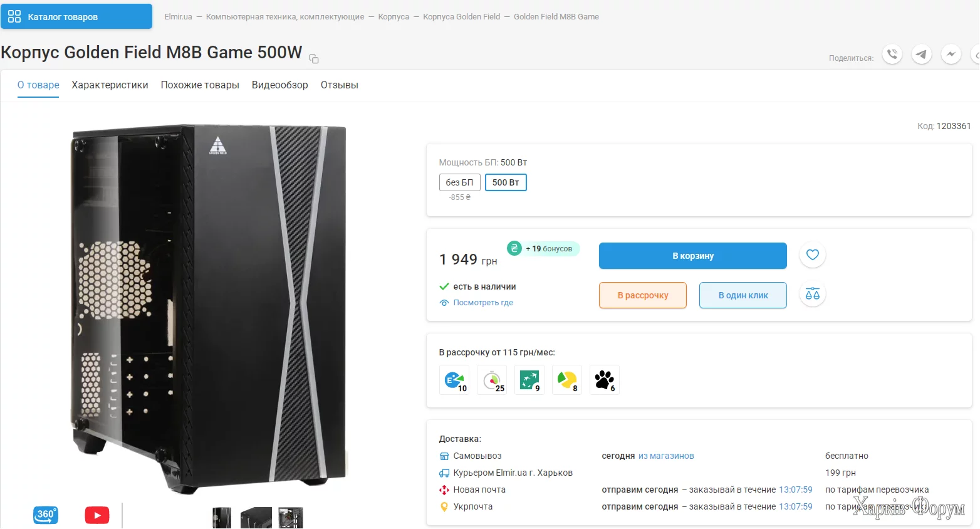
Task: Expand "Посмотреть где" stock availability
Action: [x=482, y=303]
